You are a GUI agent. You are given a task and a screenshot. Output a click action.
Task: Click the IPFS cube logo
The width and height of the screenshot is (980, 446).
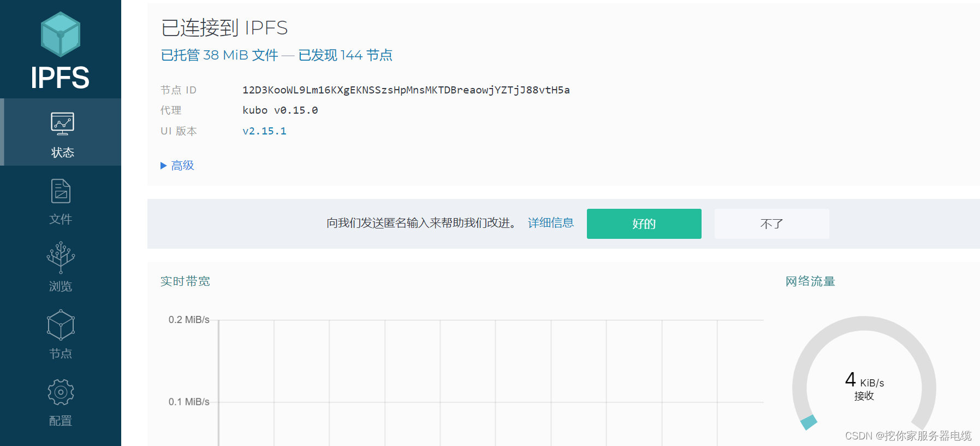pos(61,34)
